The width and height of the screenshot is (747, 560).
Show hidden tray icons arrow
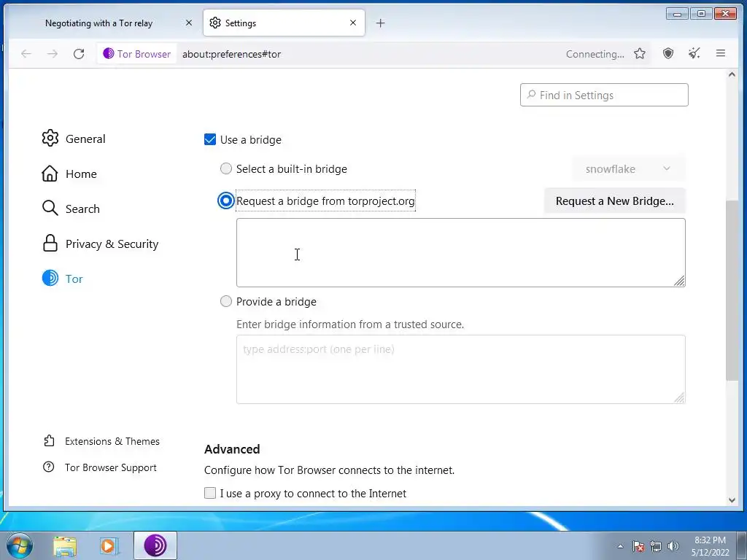tap(620, 546)
